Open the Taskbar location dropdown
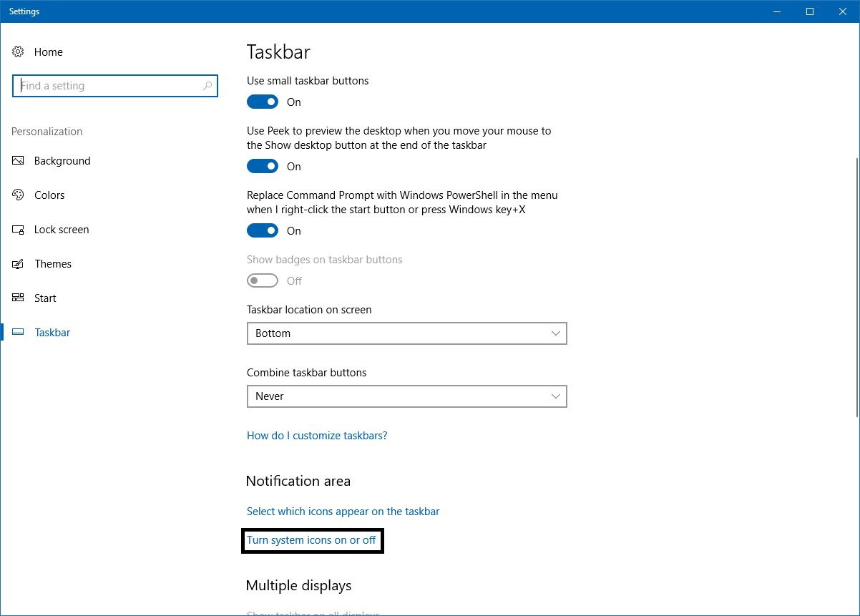860x616 pixels. (x=406, y=333)
